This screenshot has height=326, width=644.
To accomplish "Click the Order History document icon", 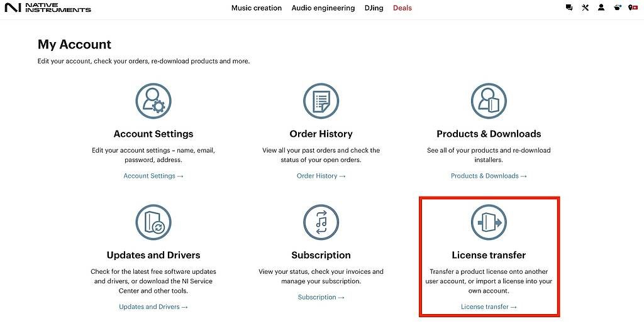I will point(321,101).
